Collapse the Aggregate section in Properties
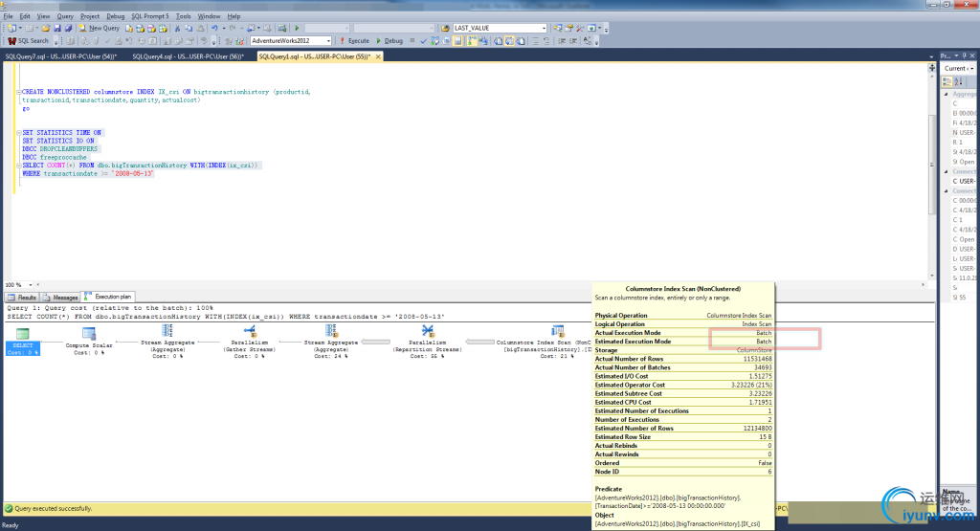Viewport: 980px width, 531px height. pos(947,95)
